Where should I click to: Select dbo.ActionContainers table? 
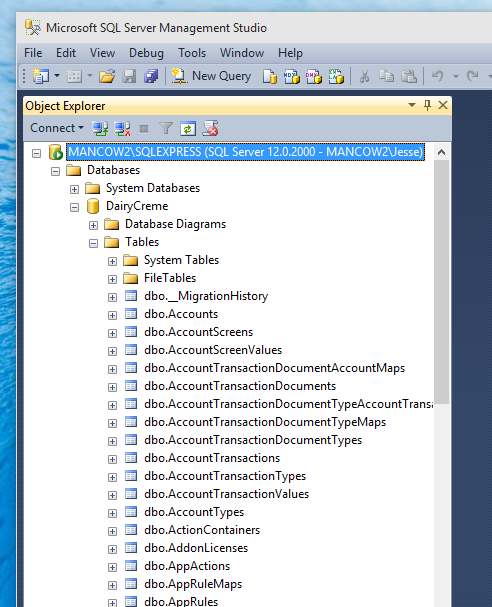(202, 530)
